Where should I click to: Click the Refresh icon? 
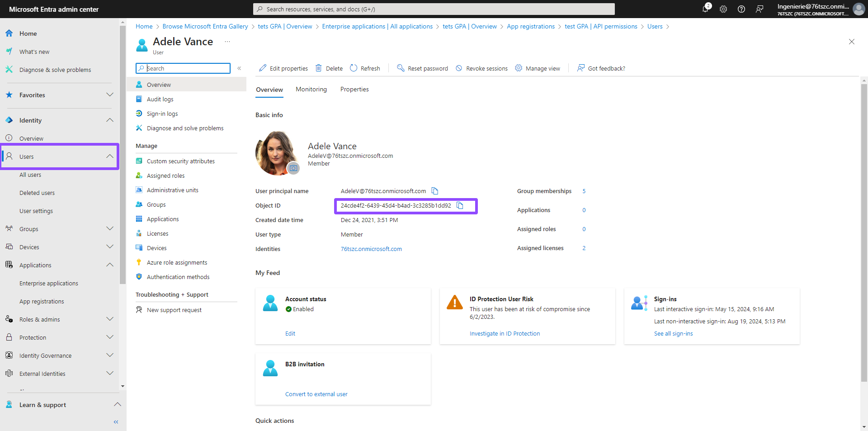pyautogui.click(x=354, y=68)
